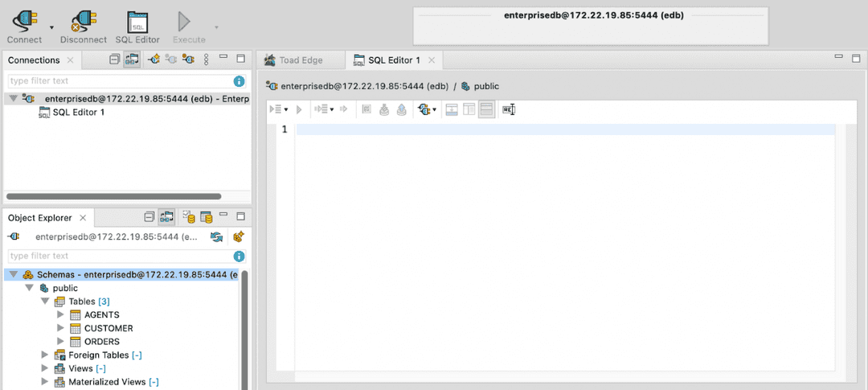Click the rename/text cursor icon in editor toolbar
The image size is (868, 390).
coord(508,109)
